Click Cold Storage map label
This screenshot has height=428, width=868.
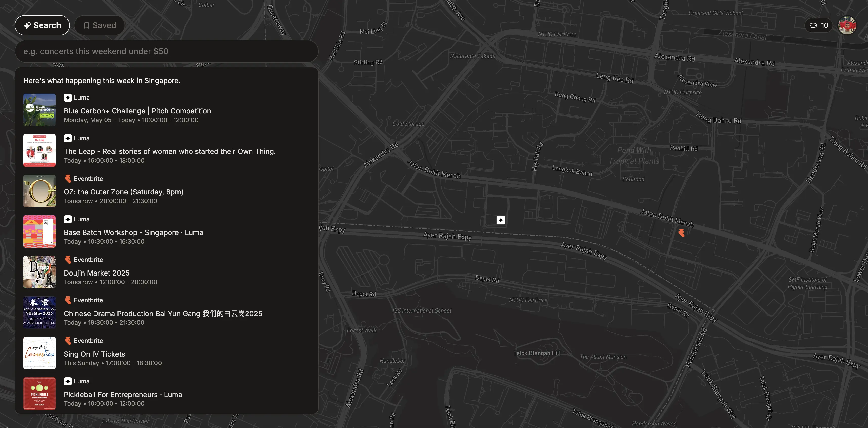click(x=408, y=124)
